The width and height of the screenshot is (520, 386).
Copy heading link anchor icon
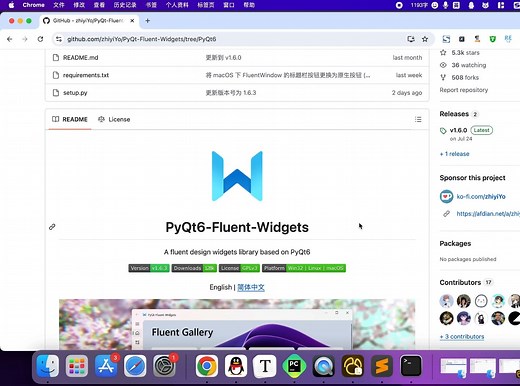[52, 227]
